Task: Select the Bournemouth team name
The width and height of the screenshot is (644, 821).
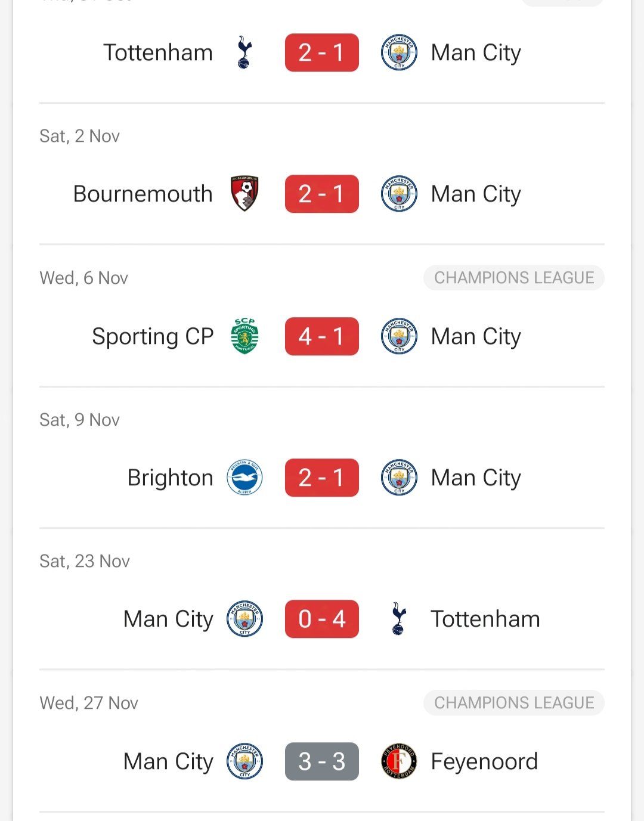Action: point(143,194)
